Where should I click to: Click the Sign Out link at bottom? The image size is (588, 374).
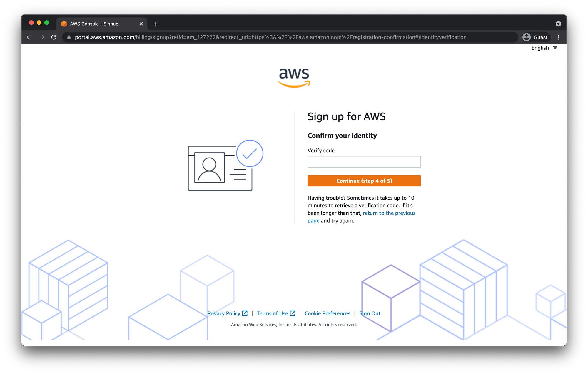(x=370, y=313)
